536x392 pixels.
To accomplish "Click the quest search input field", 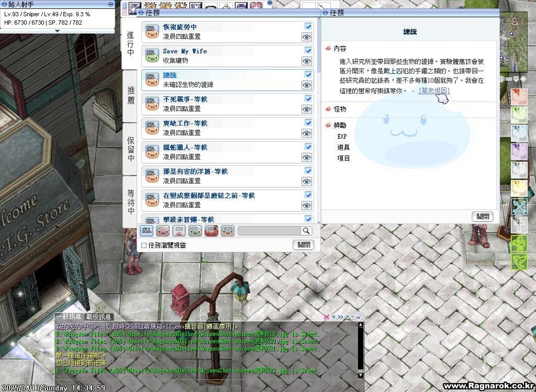I will coord(270,231).
